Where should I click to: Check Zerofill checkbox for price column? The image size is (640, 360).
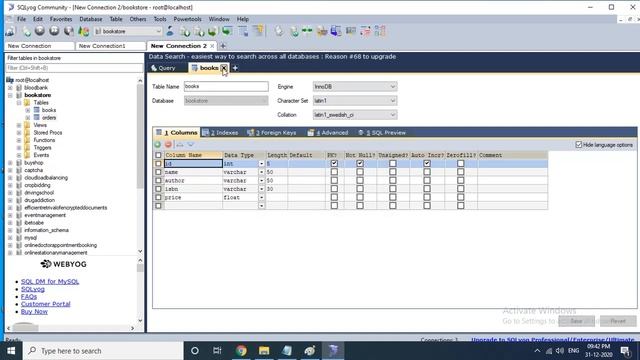[461, 197]
